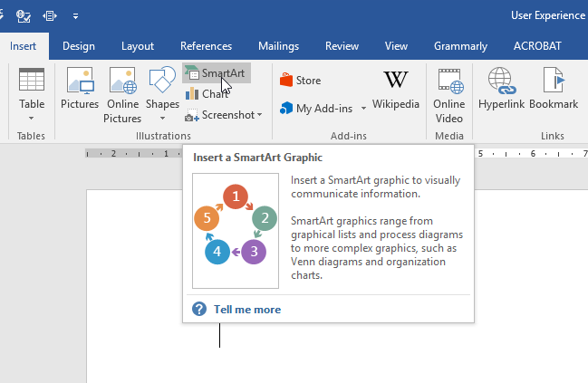This screenshot has width=588, height=383.
Task: Expand the Table dropdown arrow
Action: click(32, 118)
